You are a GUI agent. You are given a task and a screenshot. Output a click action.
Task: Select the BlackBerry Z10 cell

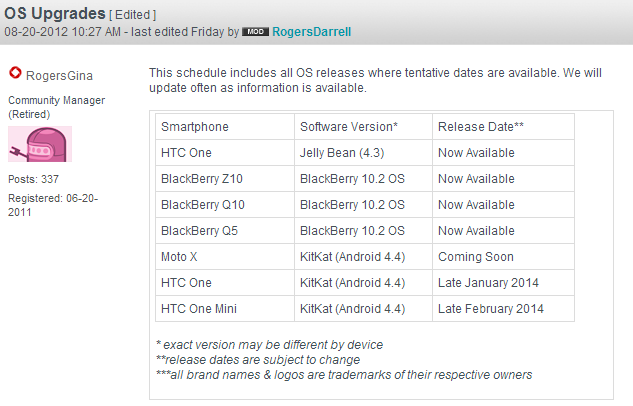coord(200,179)
